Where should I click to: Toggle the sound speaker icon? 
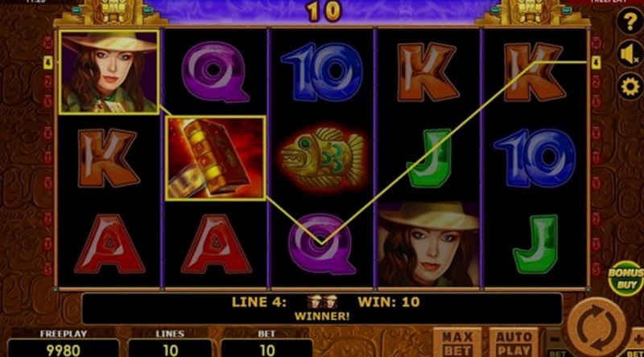tap(630, 54)
